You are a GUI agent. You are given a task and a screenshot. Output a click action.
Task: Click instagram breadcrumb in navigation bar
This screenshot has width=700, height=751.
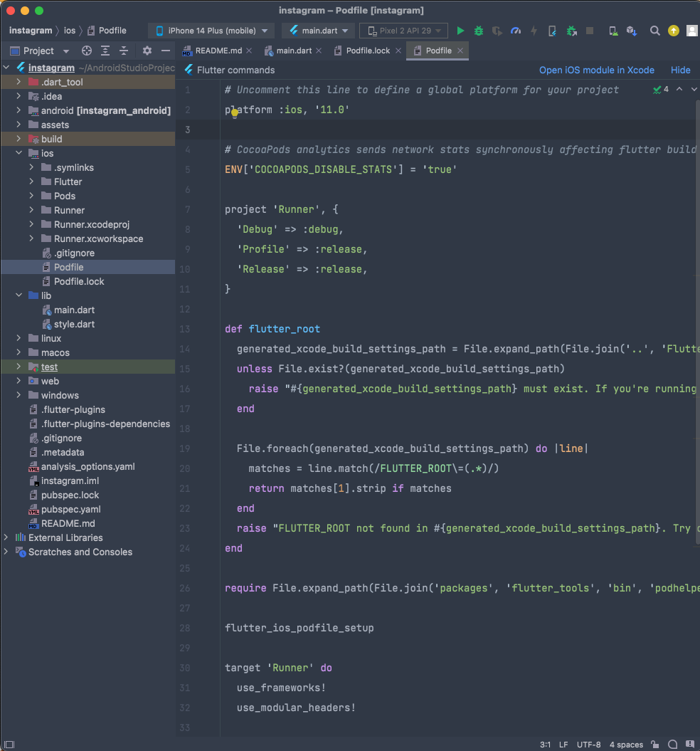click(x=31, y=31)
